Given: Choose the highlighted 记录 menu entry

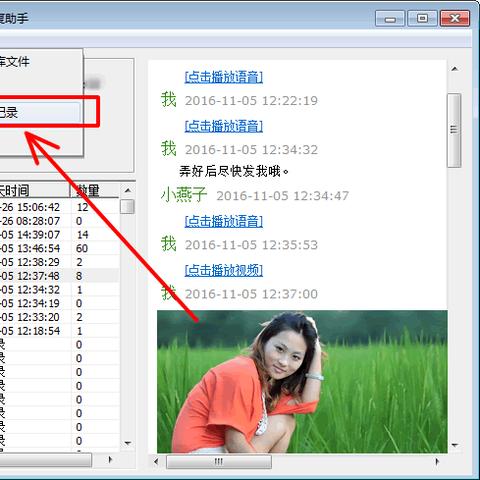Looking at the screenshot, I should (x=40, y=112).
